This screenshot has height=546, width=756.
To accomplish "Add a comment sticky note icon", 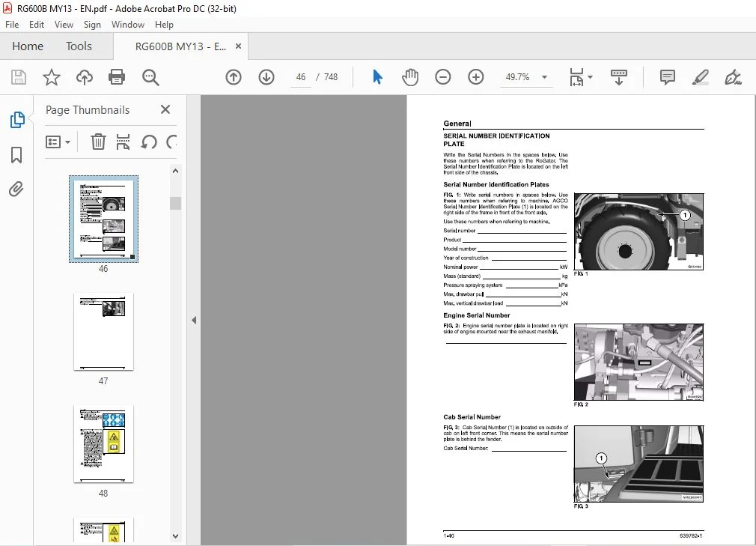I will [x=667, y=77].
